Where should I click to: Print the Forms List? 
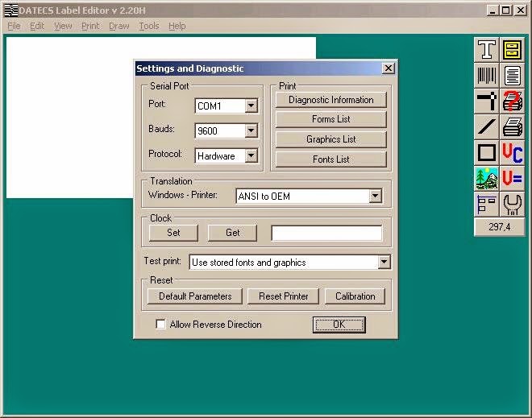click(330, 119)
